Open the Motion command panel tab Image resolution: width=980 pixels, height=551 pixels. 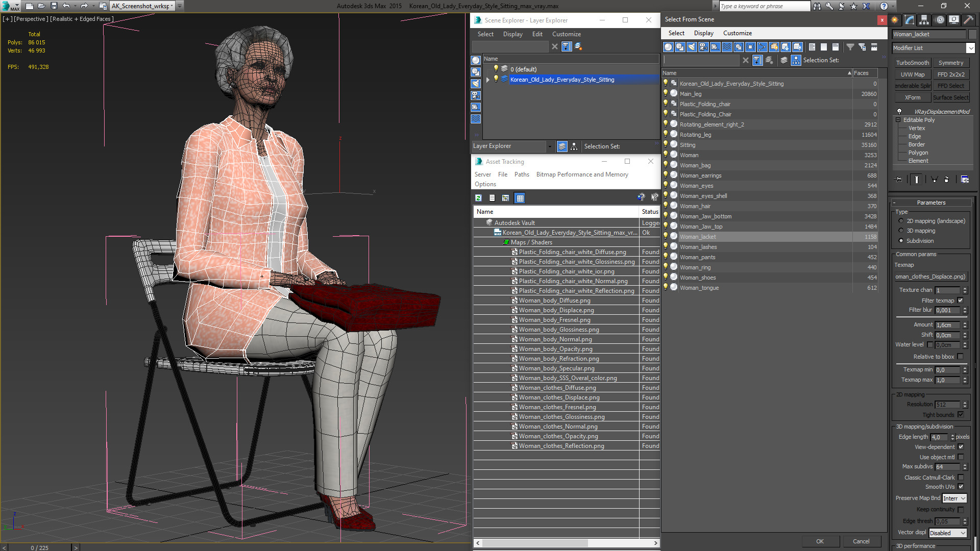(939, 20)
